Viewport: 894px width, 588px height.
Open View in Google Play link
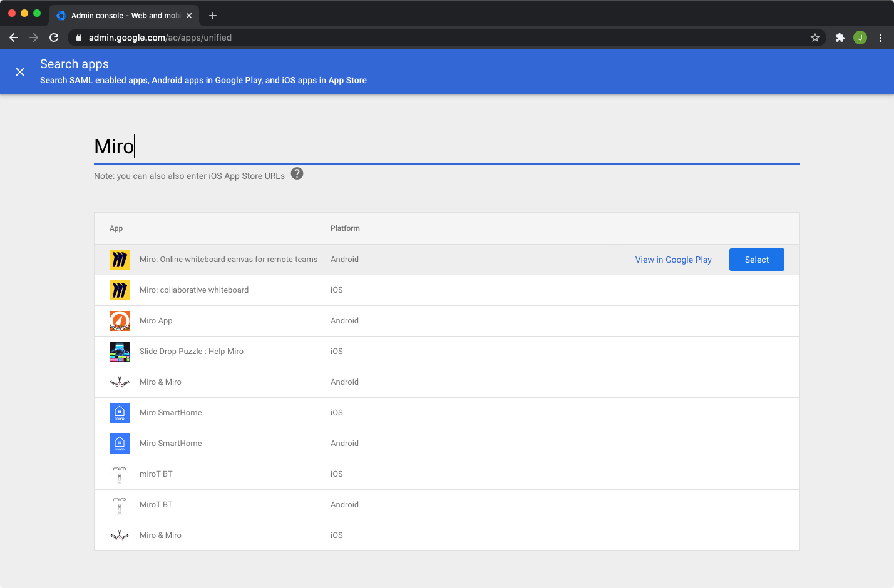tap(673, 260)
